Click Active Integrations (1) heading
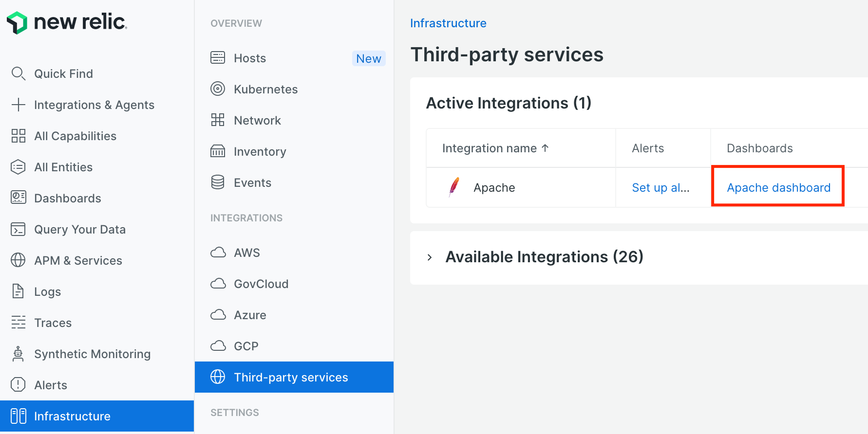Screen dimensions: 868x434 click(509, 103)
